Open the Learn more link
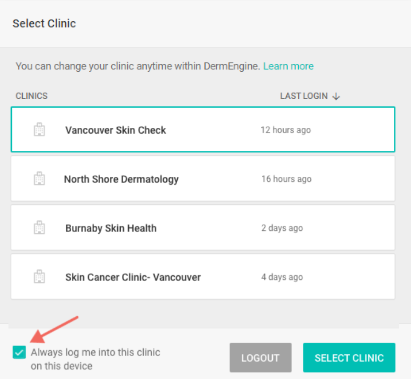Viewport: 411px width, 379px height. coord(288,66)
